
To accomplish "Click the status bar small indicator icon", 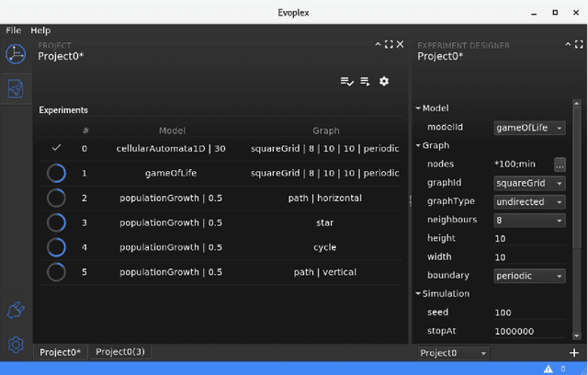I will click(x=563, y=369).
